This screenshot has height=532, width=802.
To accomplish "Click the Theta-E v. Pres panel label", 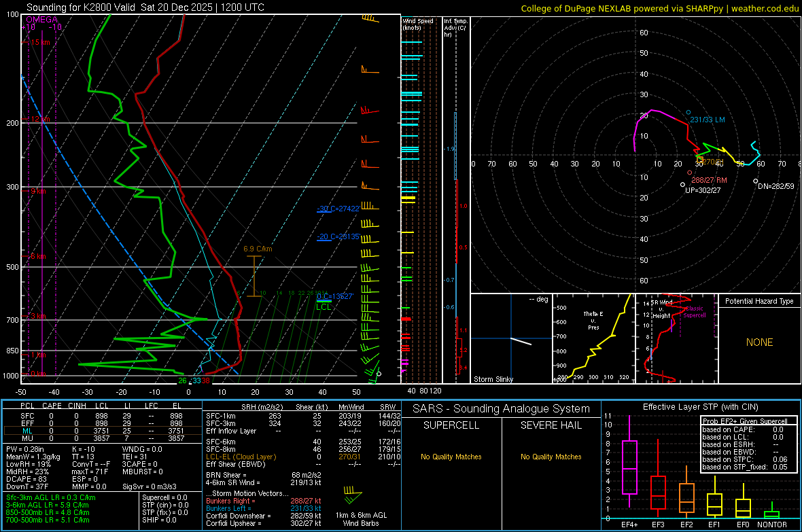I will pyautogui.click(x=593, y=320).
